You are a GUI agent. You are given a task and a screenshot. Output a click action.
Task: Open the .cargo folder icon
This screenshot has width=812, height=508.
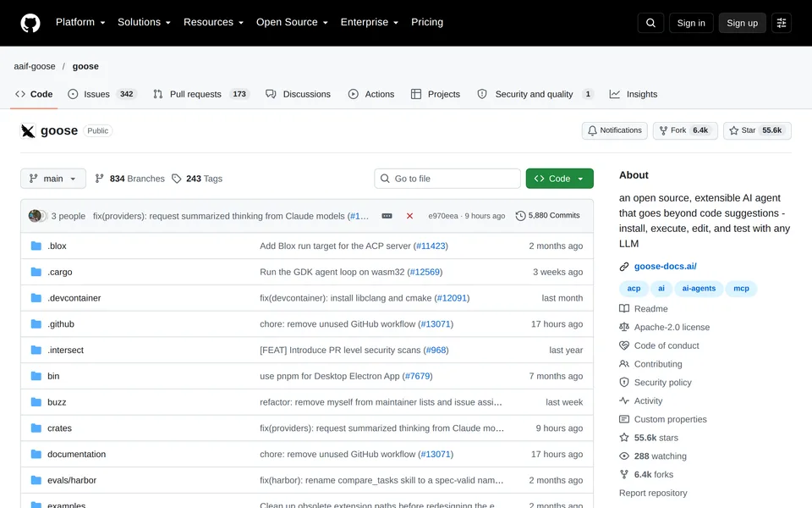tap(36, 272)
